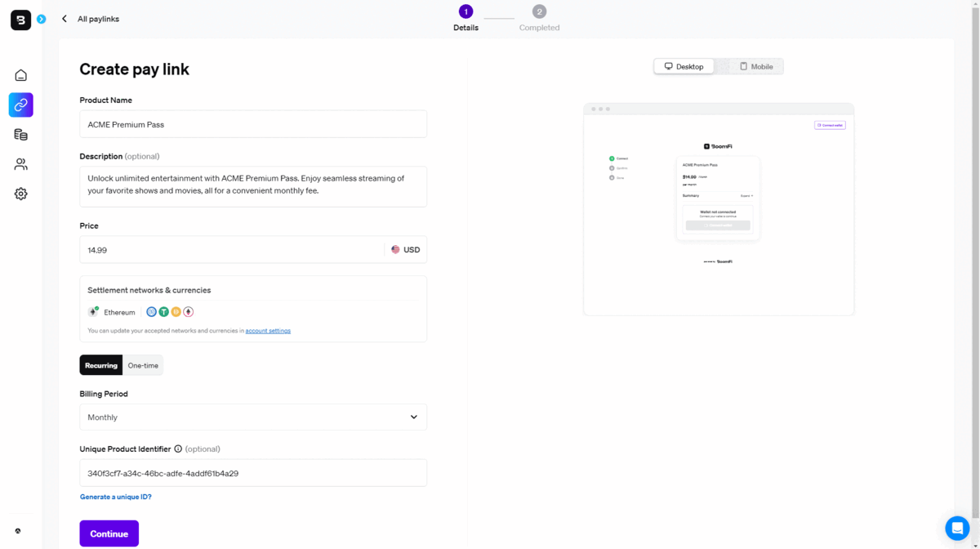Image resolution: width=980 pixels, height=549 pixels.
Task: Click the BoomFi logo in sidebar
Action: [20, 20]
